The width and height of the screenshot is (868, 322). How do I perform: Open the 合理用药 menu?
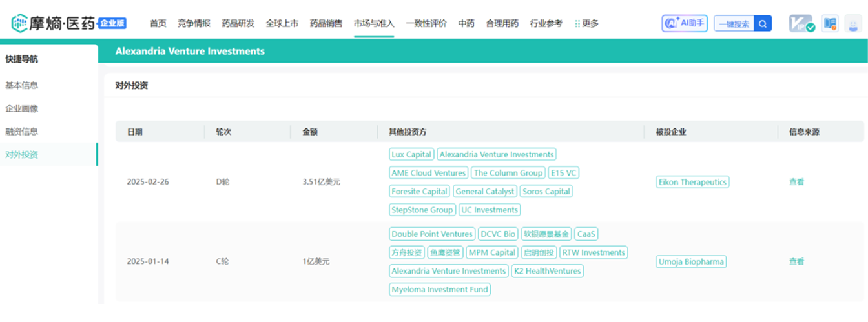tap(502, 23)
